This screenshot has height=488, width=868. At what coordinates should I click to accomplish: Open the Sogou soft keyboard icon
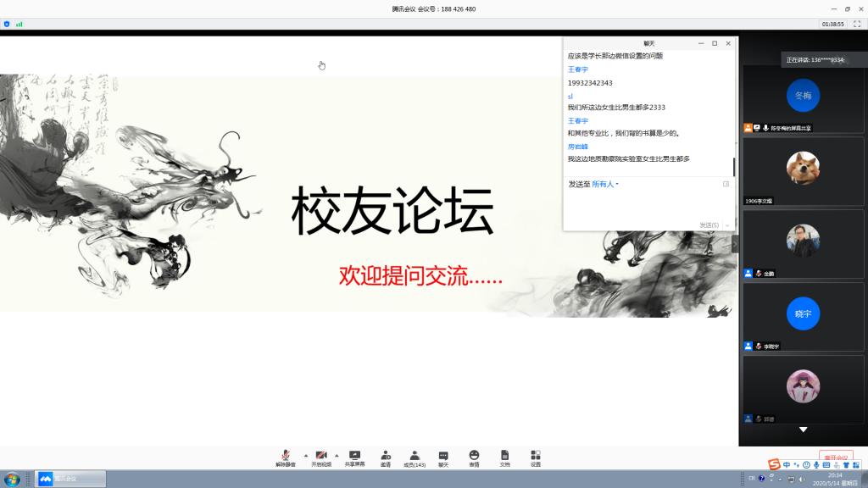[x=826, y=465]
